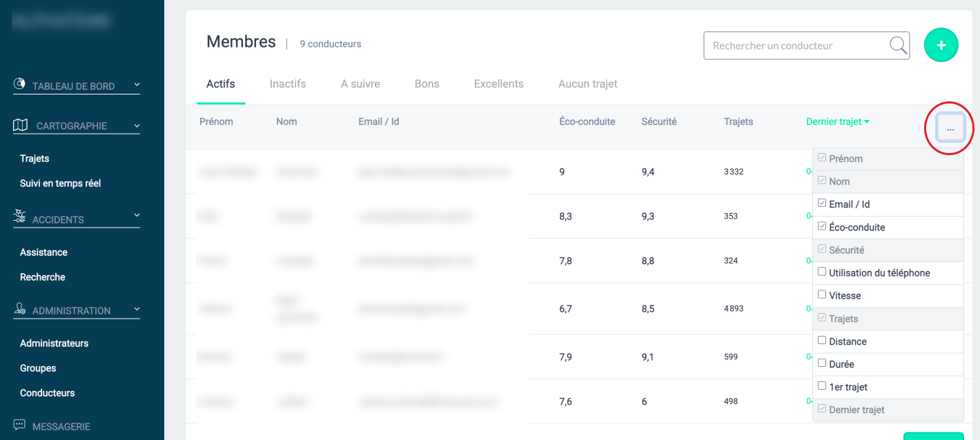
Task: Switch to the Aucun trajet tab
Action: tap(588, 83)
